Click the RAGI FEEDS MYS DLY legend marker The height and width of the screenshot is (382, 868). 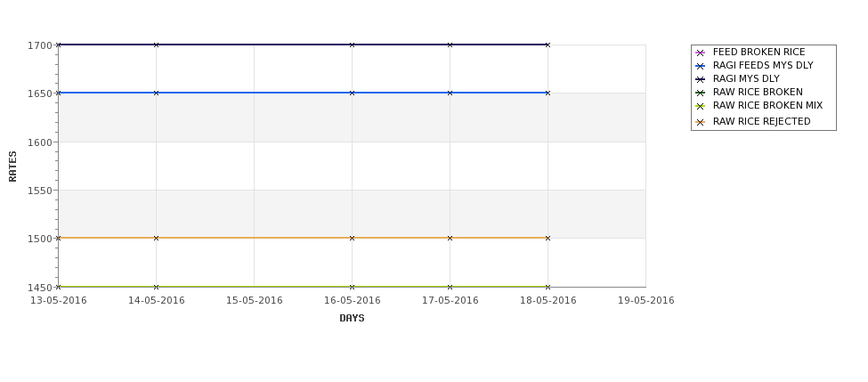coord(700,66)
